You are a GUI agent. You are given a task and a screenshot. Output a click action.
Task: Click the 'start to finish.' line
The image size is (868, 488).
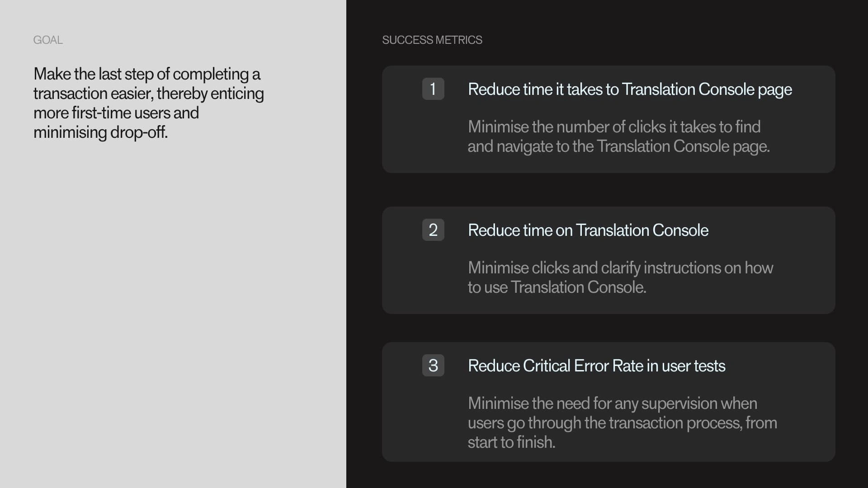(x=511, y=442)
